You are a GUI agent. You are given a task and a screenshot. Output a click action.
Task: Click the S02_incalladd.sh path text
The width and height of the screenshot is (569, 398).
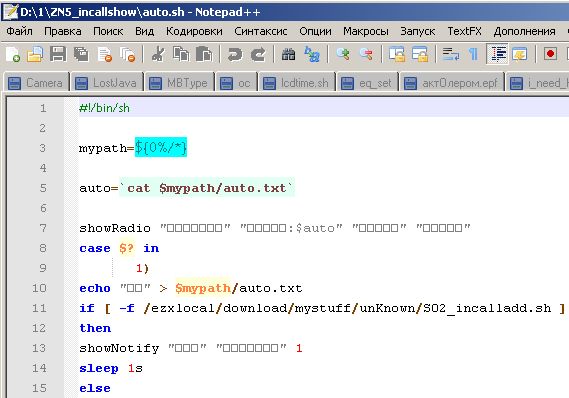click(487, 308)
